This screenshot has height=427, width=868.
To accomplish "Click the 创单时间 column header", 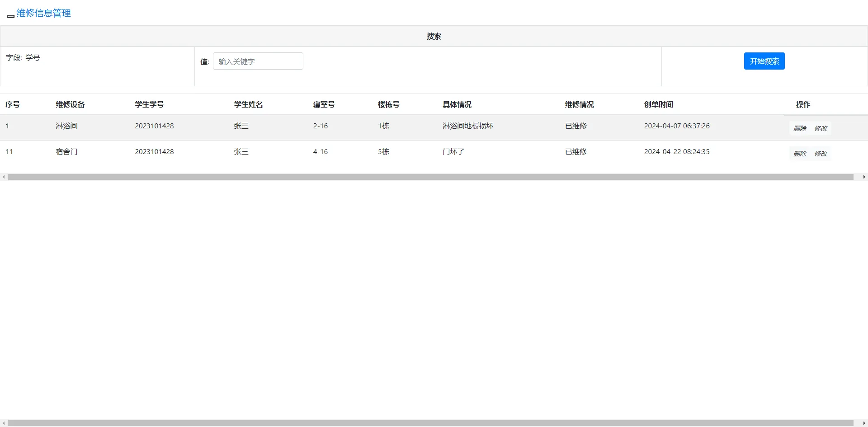I will (x=659, y=104).
